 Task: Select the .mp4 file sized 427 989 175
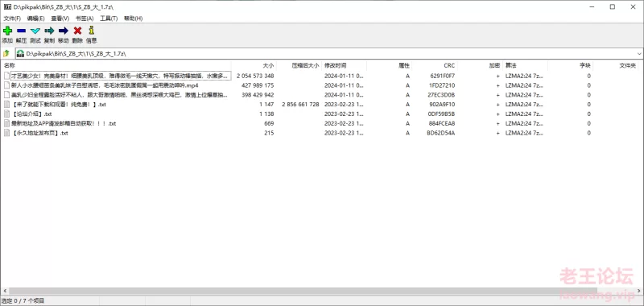click(x=105, y=85)
